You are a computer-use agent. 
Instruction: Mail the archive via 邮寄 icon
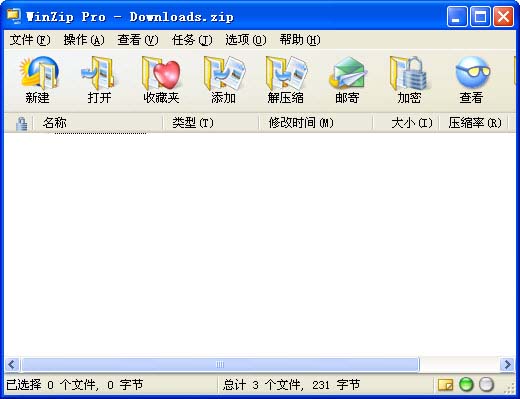[347, 80]
